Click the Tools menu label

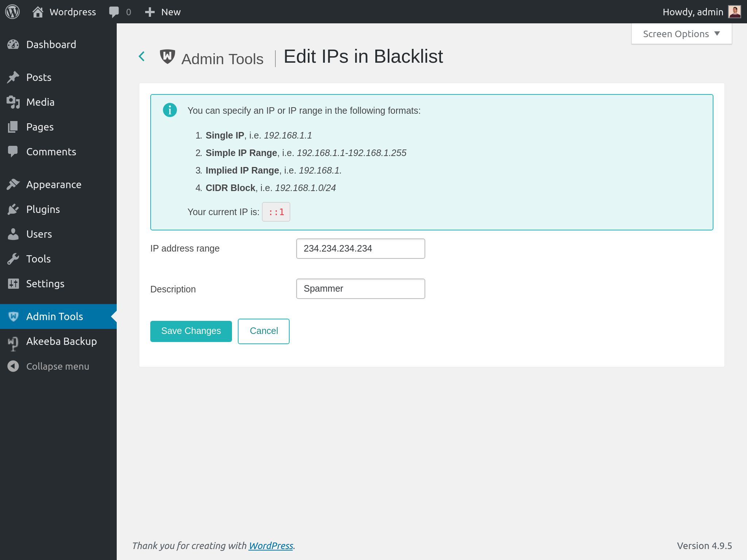click(38, 259)
